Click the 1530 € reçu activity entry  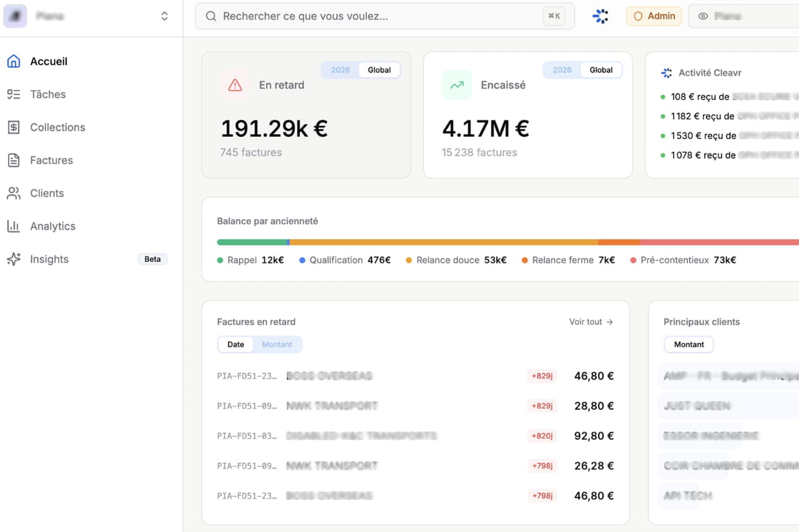[x=729, y=135]
